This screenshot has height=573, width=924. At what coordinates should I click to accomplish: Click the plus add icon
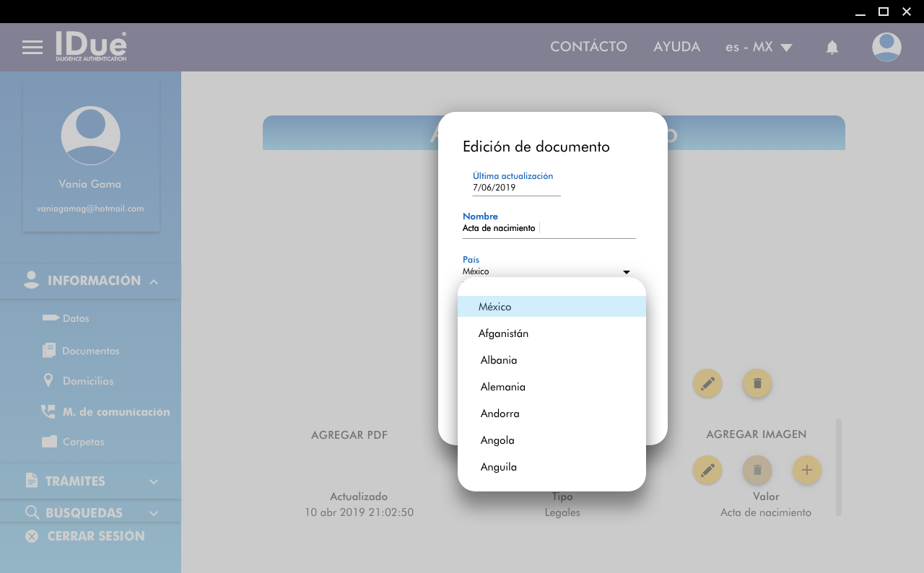806,470
